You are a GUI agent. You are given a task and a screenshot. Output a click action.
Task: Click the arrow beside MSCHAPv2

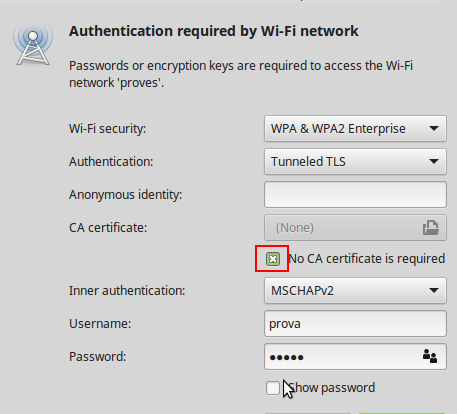[434, 290]
